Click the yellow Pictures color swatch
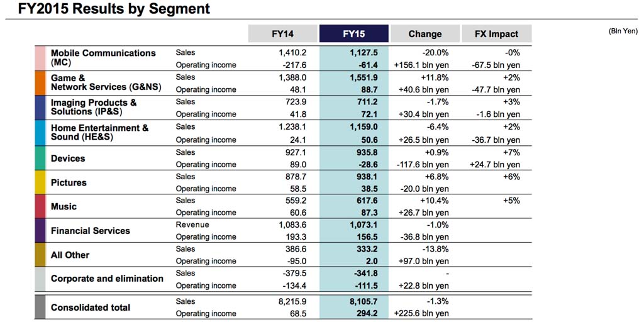The width and height of the screenshot is (644, 322). click(40, 182)
